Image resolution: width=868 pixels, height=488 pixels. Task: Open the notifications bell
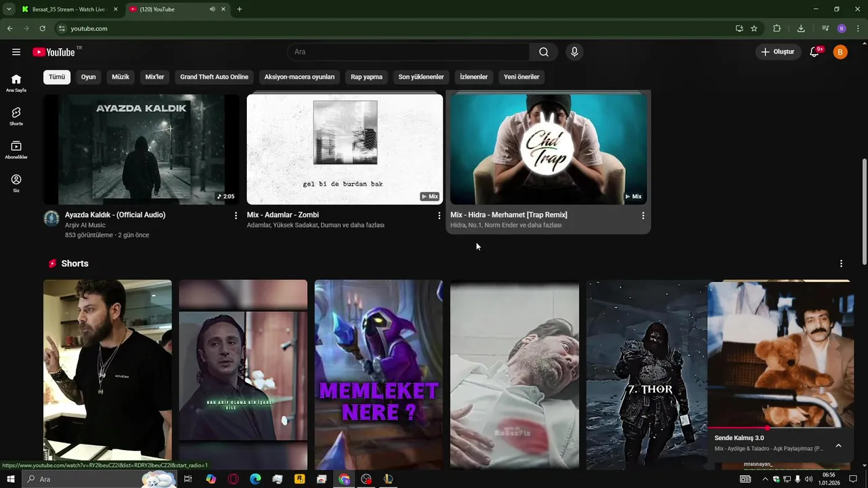pos(815,52)
